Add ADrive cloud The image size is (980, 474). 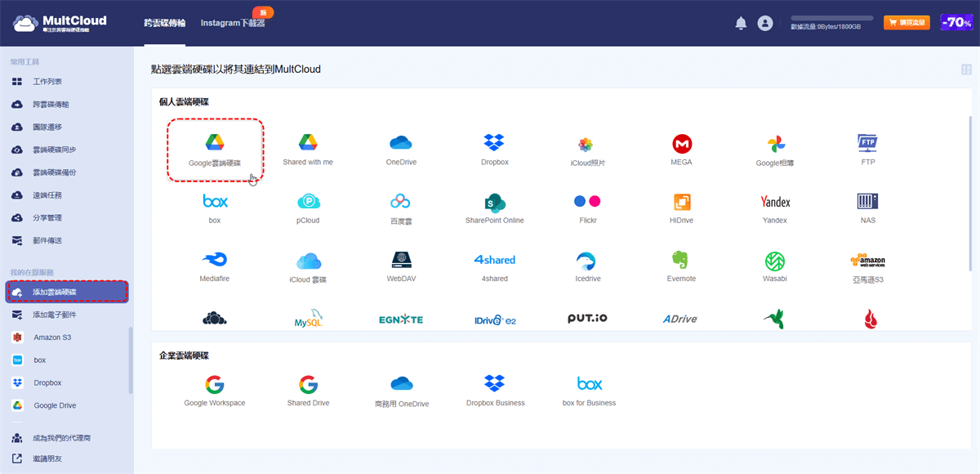click(x=680, y=319)
